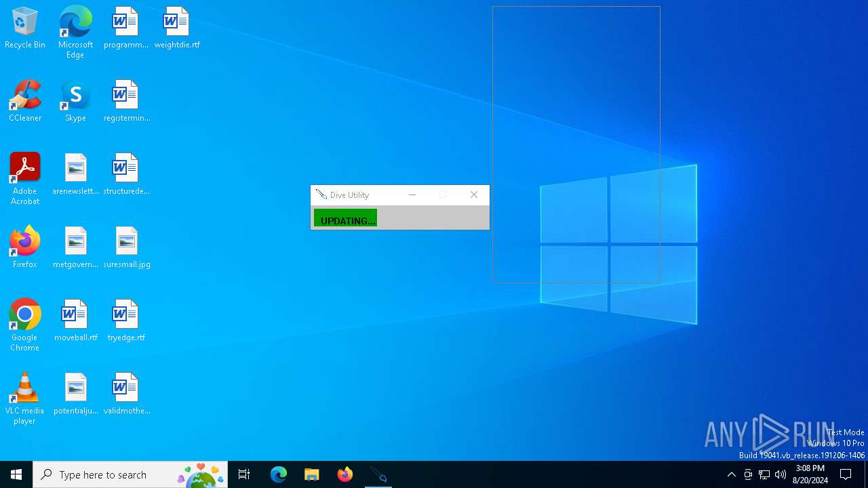Viewport: 868px width, 488px height.
Task: Select the structurede... Word document
Action: point(126,174)
